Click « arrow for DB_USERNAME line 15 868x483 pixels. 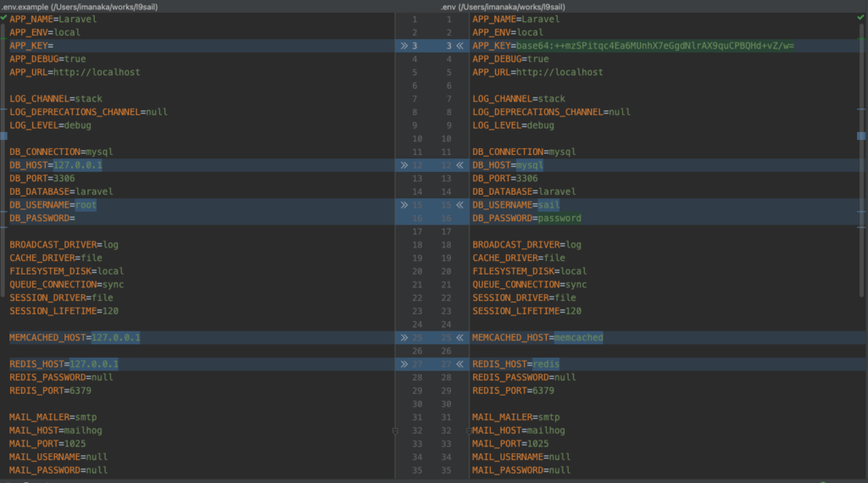(460, 205)
